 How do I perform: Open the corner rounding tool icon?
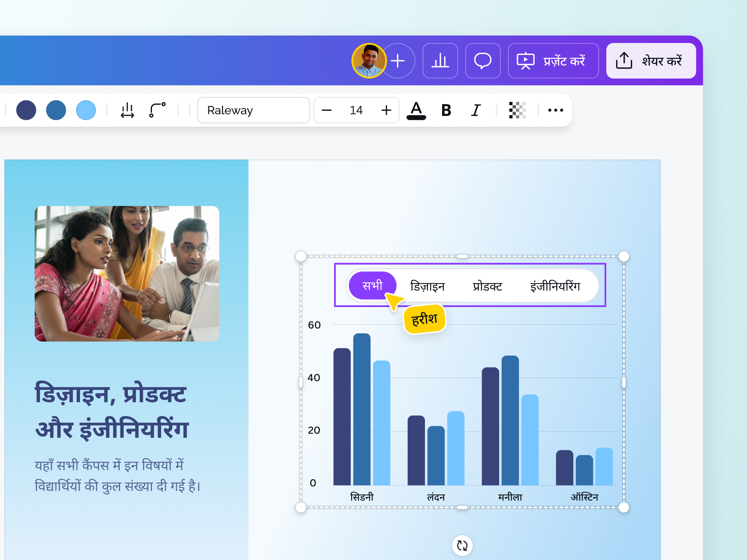click(157, 110)
